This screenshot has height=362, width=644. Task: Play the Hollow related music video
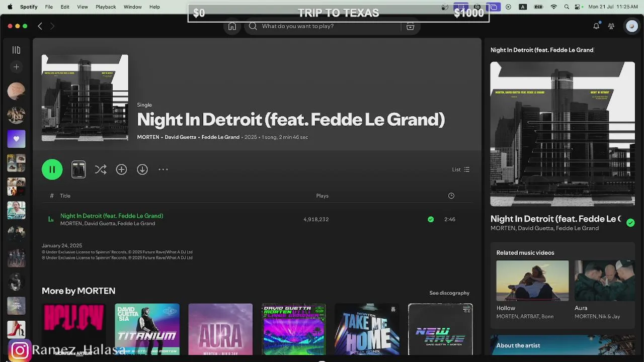coord(532,281)
